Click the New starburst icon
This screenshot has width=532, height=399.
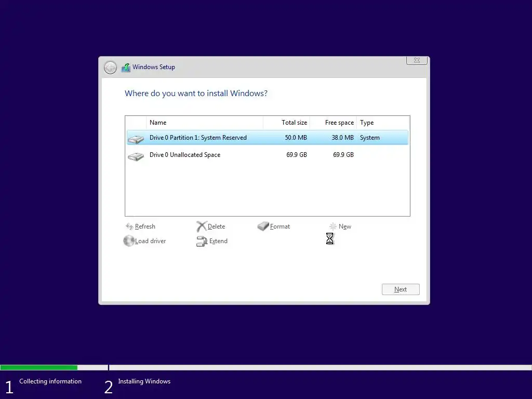tap(333, 227)
